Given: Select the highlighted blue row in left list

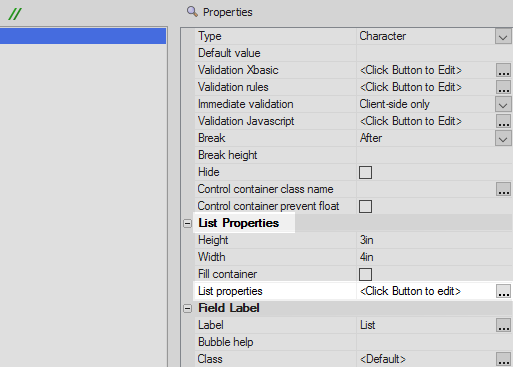Looking at the screenshot, I should pos(83,36).
